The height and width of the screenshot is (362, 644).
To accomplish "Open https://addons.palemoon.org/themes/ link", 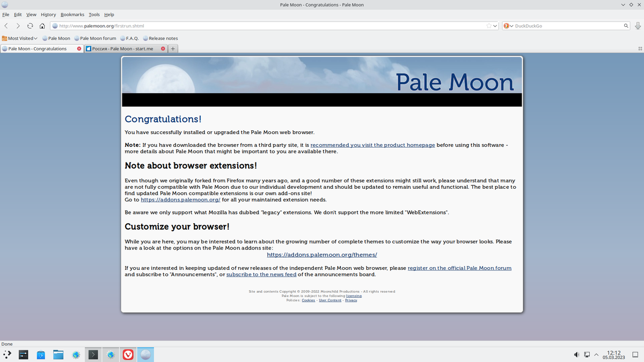I will pos(322,255).
